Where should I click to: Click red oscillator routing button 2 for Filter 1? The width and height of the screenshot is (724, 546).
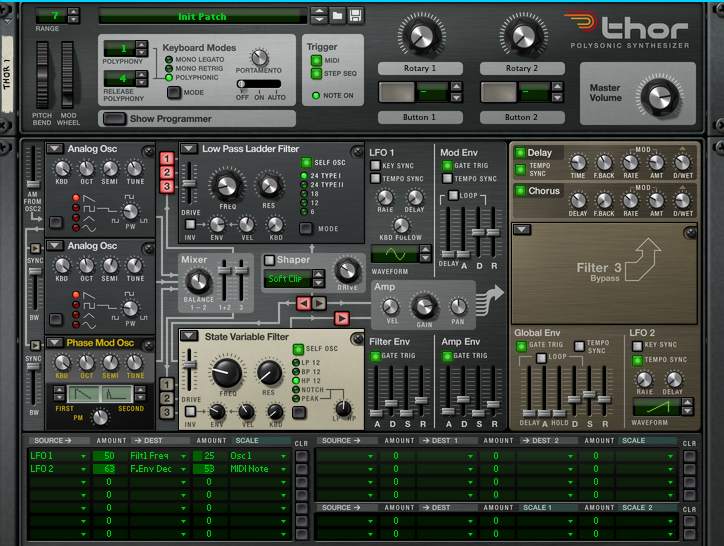[x=167, y=173]
